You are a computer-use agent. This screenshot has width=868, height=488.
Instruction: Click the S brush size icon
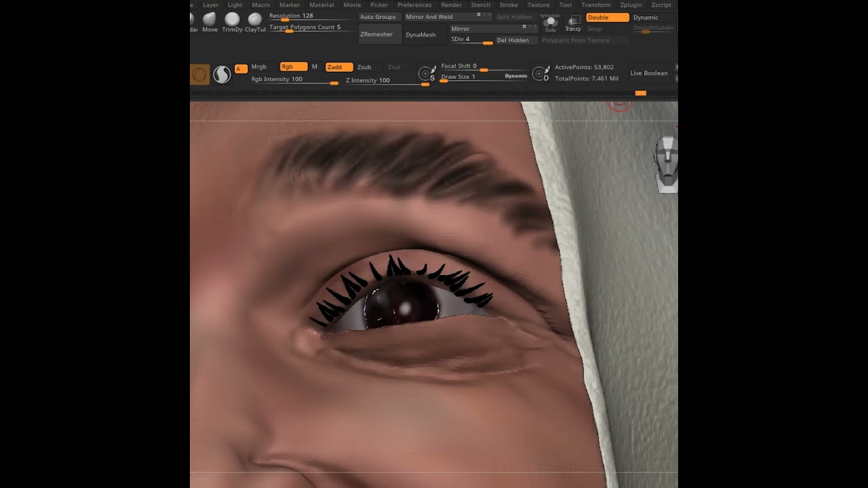[427, 73]
